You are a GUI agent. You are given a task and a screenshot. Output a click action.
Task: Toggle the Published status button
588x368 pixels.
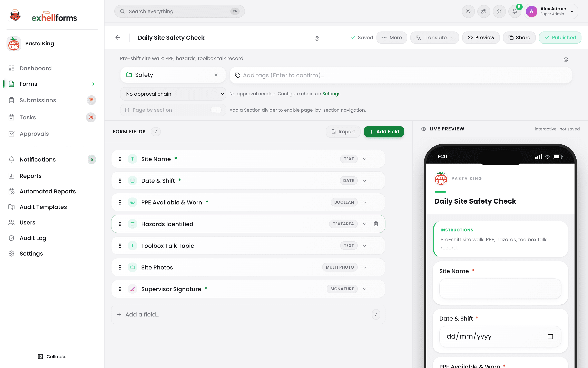[x=560, y=37]
